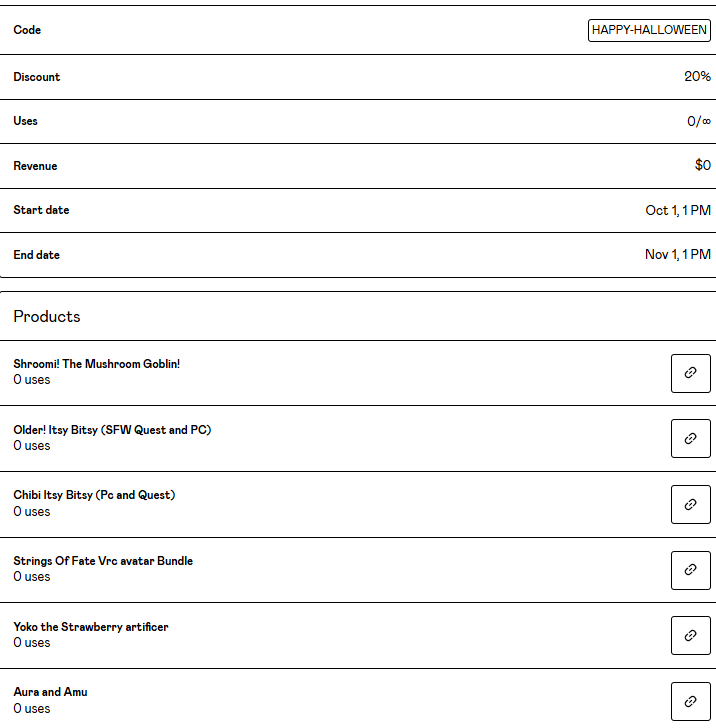The image size is (716, 728).
Task: Click the HAPPY-HALLOWEEN discount code badge
Action: coord(649,30)
